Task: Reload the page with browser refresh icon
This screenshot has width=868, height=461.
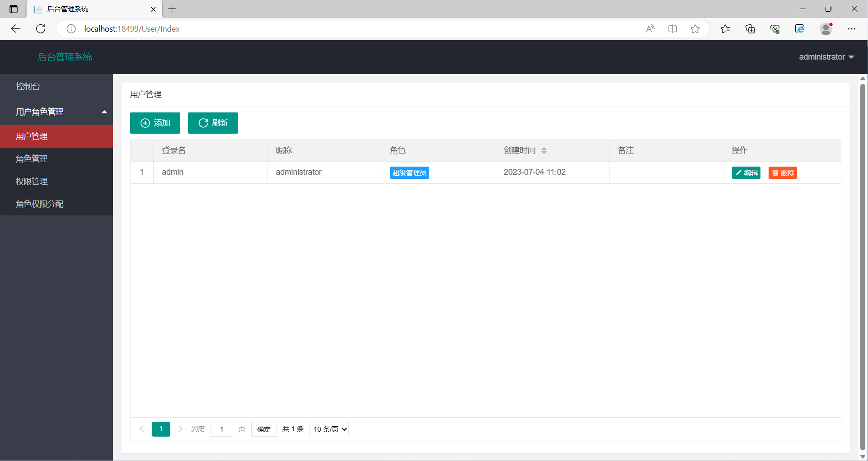Action: (x=41, y=29)
